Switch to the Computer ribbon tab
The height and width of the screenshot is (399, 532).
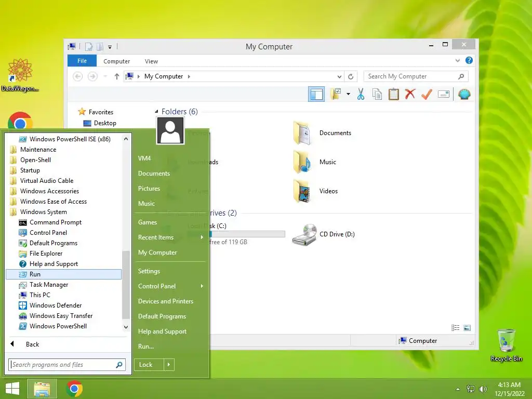pos(116,61)
